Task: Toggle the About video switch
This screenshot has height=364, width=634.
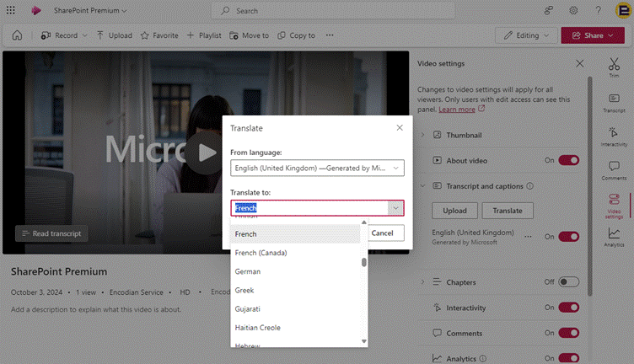Action: (568, 160)
